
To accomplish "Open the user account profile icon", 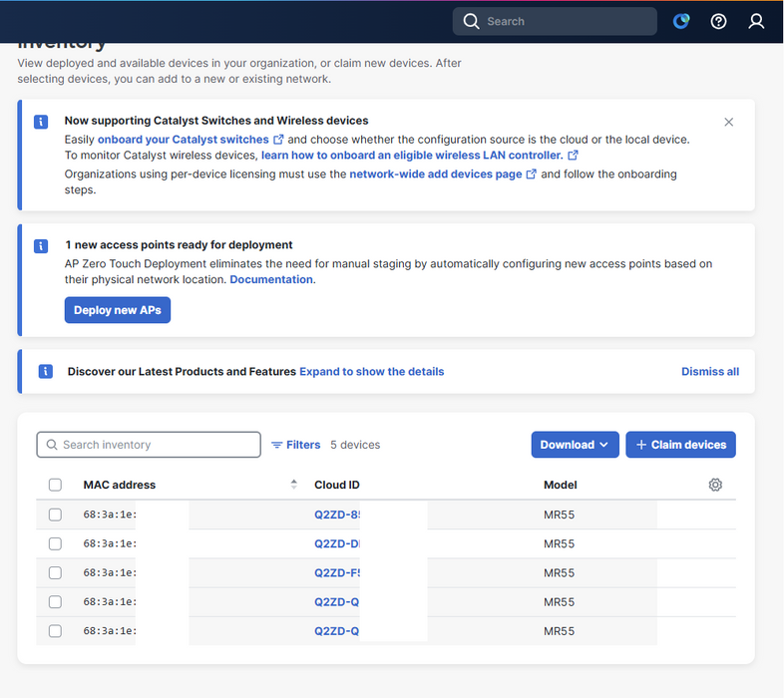I will pyautogui.click(x=756, y=21).
